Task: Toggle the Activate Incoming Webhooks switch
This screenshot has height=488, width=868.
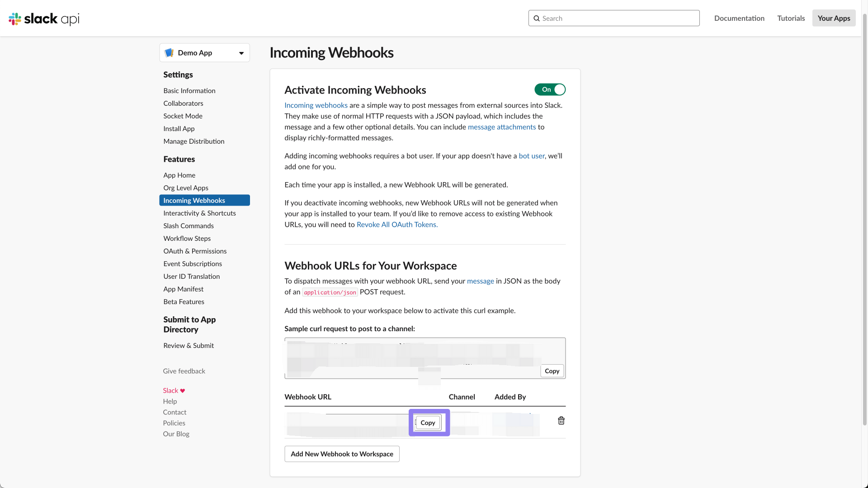Action: [550, 89]
